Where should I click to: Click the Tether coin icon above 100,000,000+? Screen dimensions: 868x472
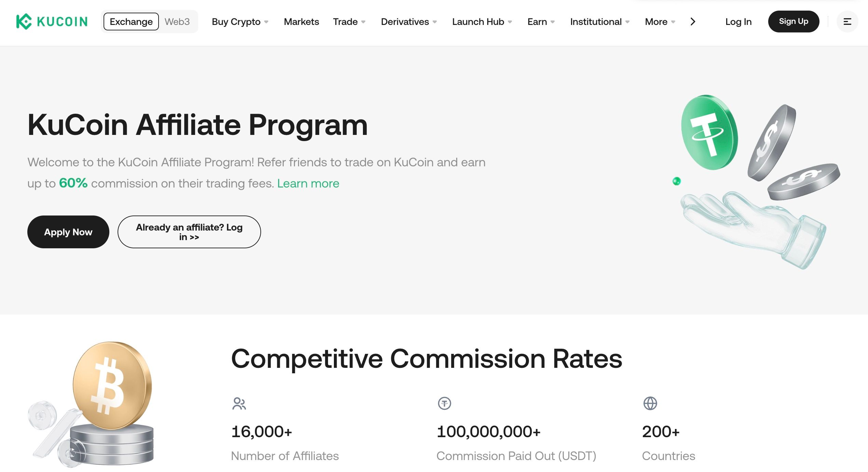click(445, 403)
